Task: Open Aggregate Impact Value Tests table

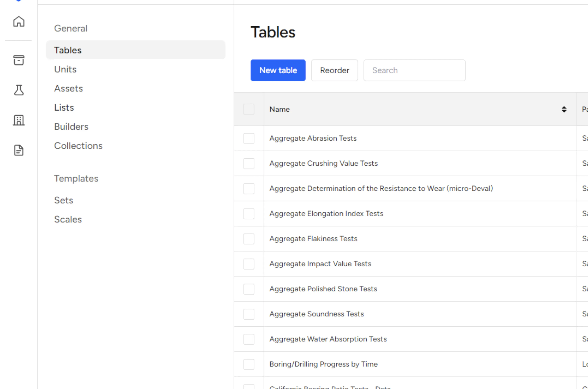Action: (320, 264)
